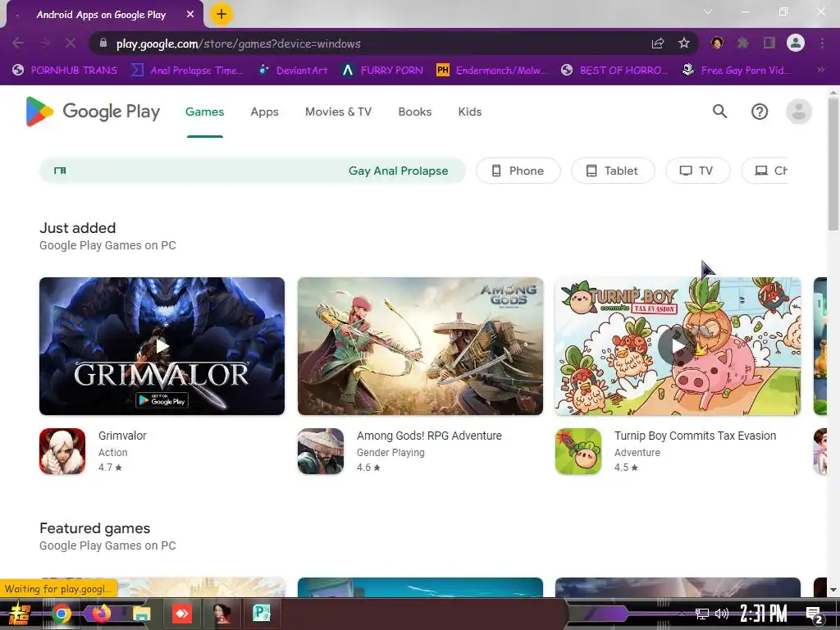Click the Just added section heading
840x630 pixels.
pyautogui.click(x=78, y=228)
